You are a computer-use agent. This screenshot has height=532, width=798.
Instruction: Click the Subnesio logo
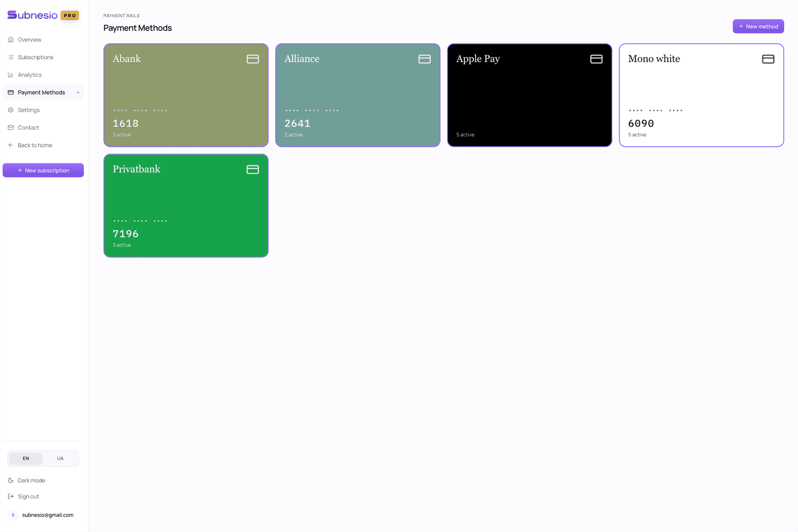tap(32, 15)
